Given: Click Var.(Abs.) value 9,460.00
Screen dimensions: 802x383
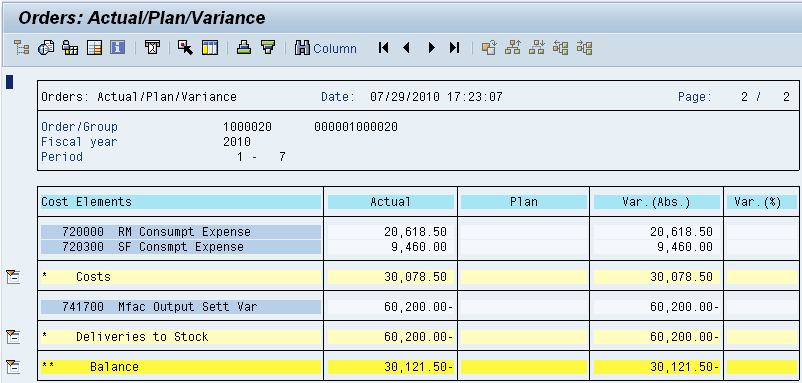Looking at the screenshot, I should tap(685, 247).
